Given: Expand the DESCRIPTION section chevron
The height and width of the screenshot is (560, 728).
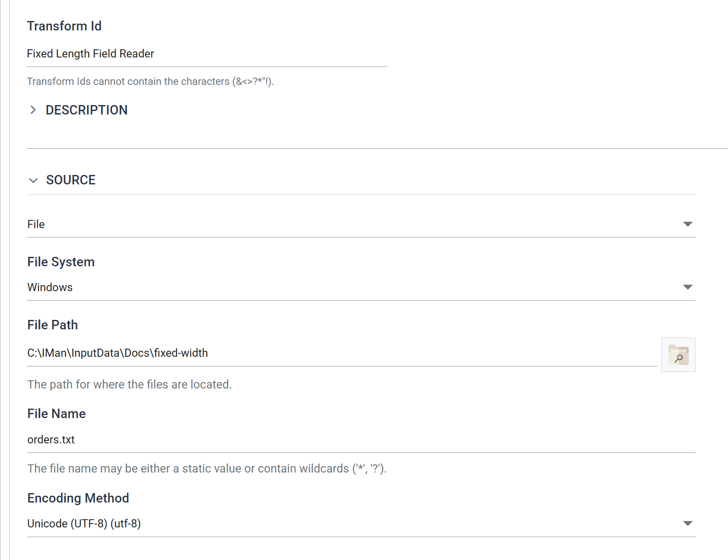Looking at the screenshot, I should tap(33, 110).
